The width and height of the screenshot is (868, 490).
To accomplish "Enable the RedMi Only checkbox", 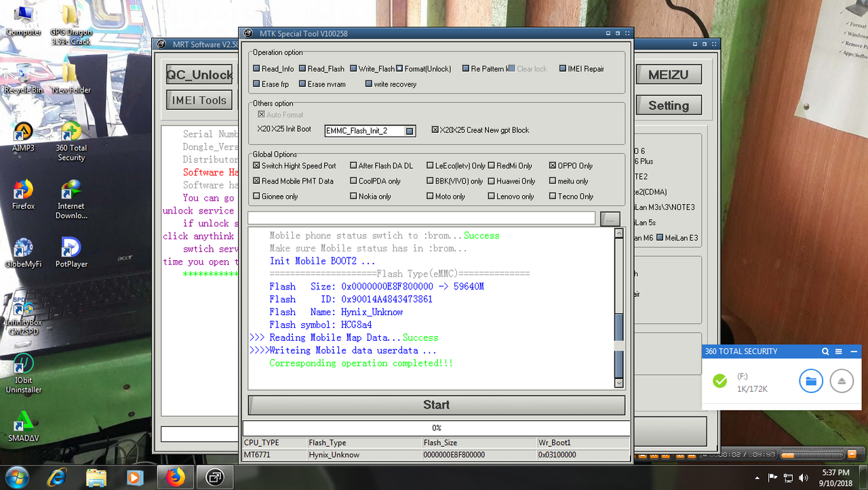I will (510, 166).
